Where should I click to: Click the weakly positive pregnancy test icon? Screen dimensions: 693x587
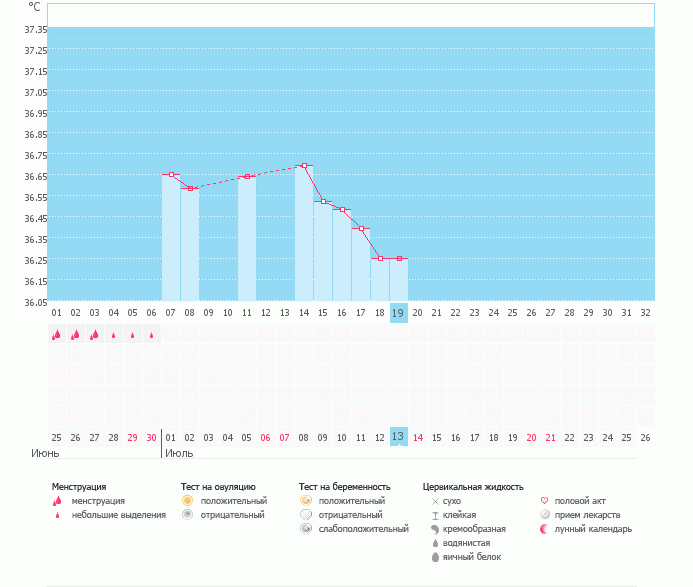tap(305, 529)
